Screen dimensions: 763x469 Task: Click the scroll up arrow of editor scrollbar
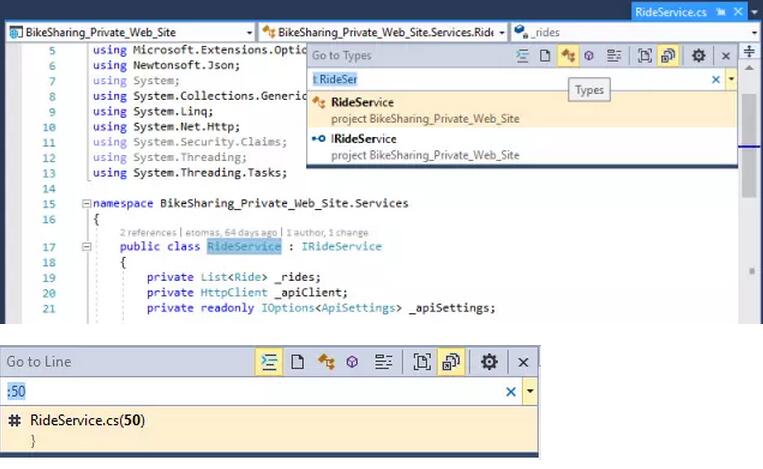[x=749, y=68]
